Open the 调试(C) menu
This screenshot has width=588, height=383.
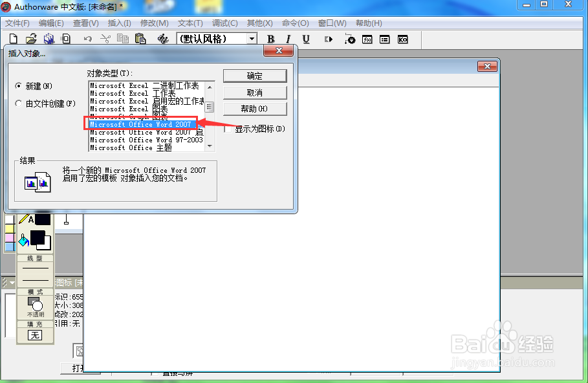tap(224, 23)
